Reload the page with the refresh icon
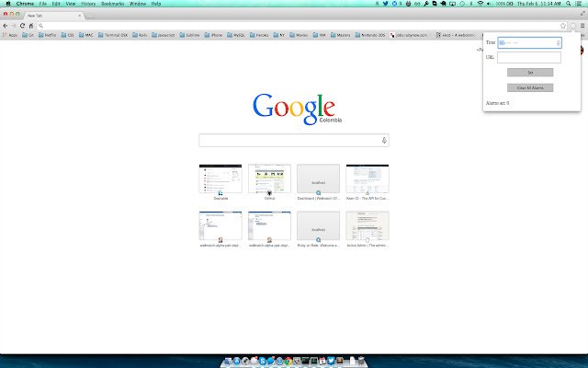The width and height of the screenshot is (588, 368). tap(22, 26)
